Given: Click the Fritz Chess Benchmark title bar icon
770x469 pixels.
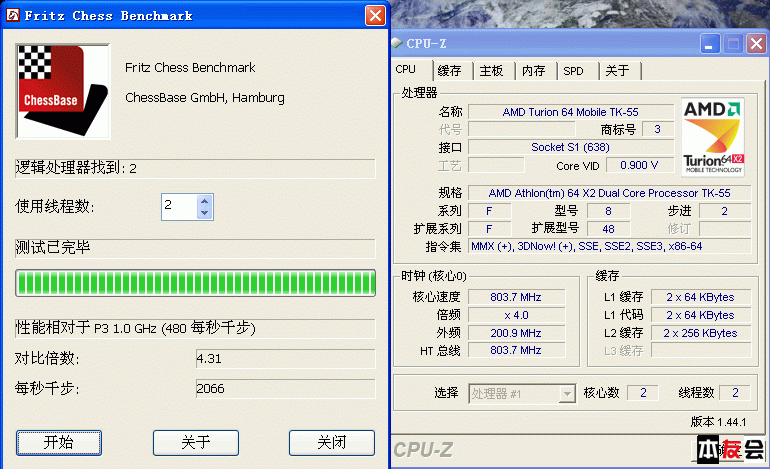Looking at the screenshot, I should pyautogui.click(x=13, y=15).
